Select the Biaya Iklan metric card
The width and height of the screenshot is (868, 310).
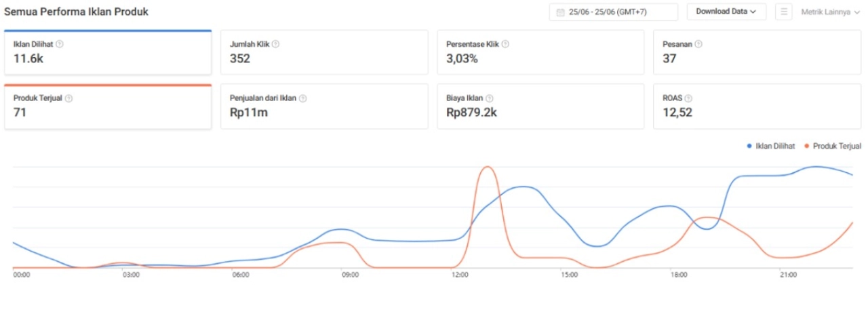tap(540, 106)
